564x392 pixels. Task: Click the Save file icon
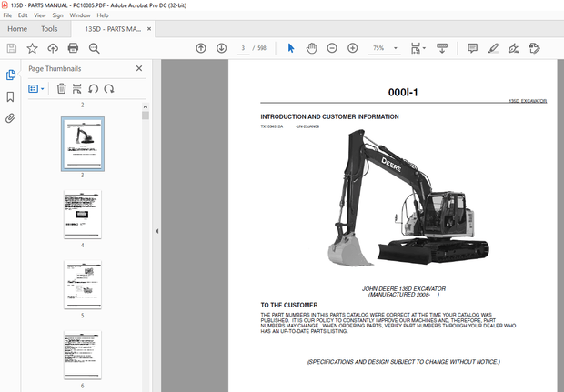click(x=12, y=48)
